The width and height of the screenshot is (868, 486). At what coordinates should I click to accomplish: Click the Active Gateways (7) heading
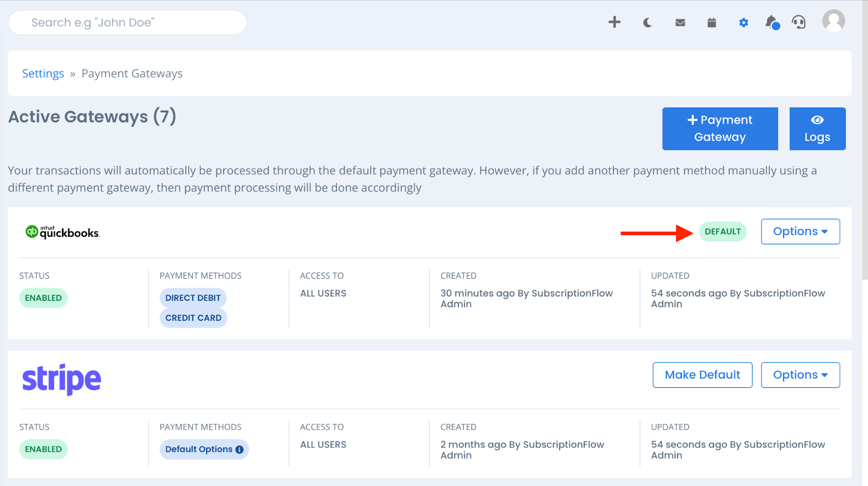[92, 117]
